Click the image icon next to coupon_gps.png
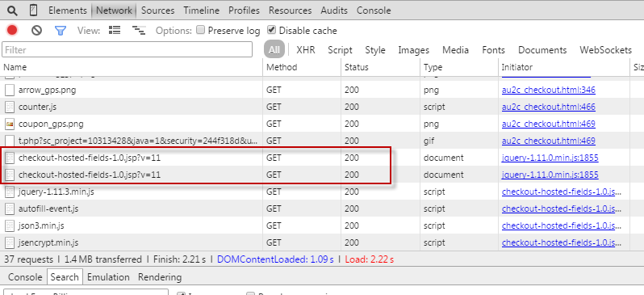Image resolution: width=644 pixels, height=295 pixels. click(10, 124)
